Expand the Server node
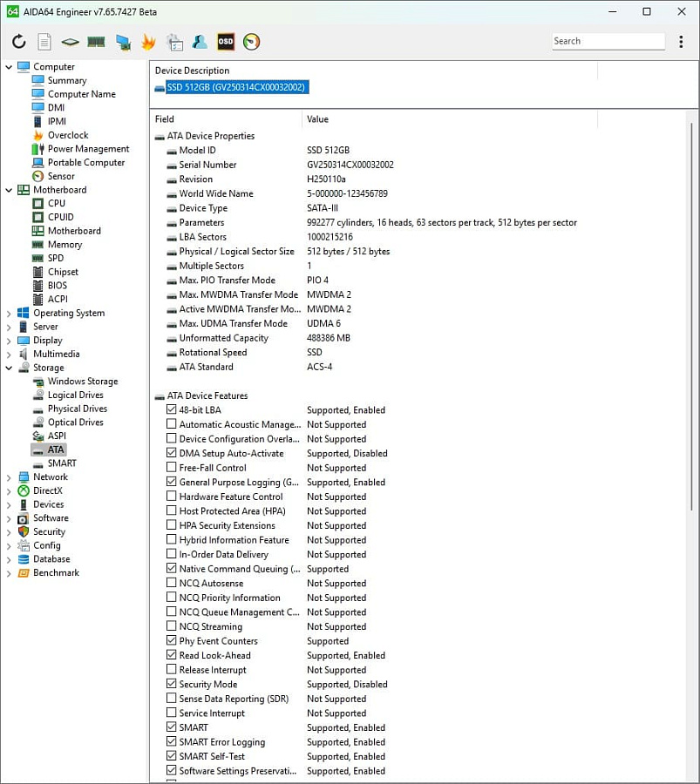Viewport: 700px width, 784px height. (x=9, y=327)
